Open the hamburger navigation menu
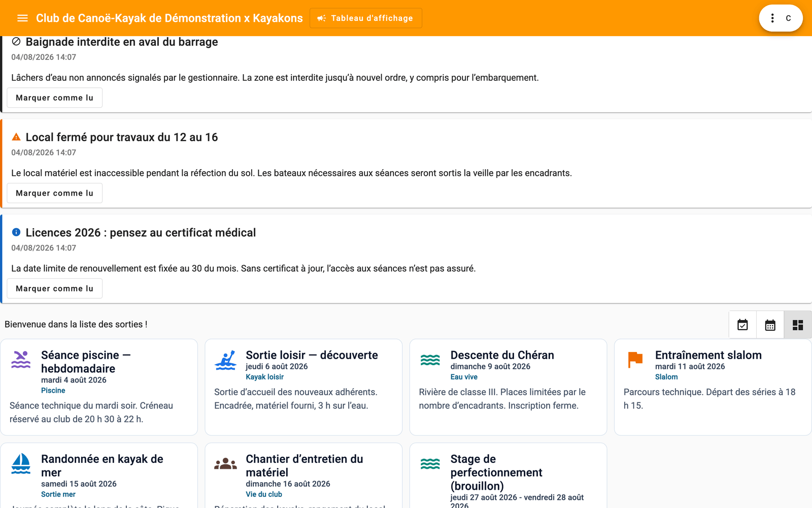This screenshot has height=508, width=812. (22, 18)
